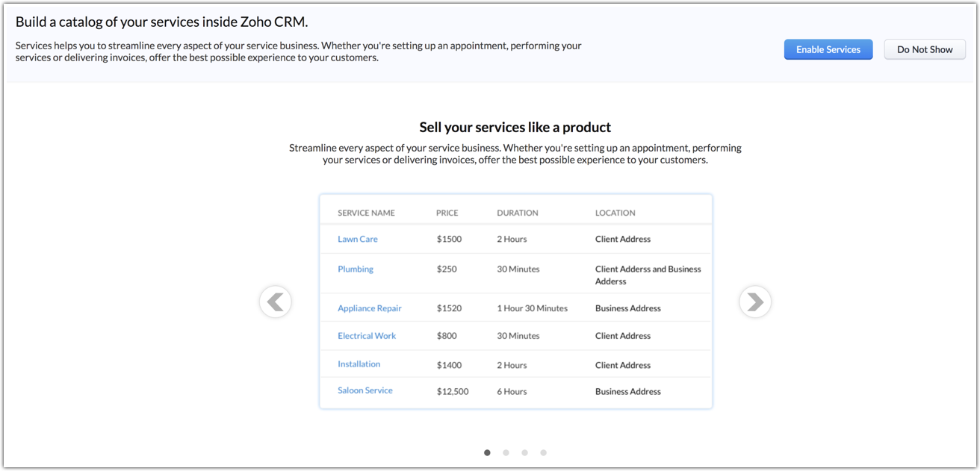Open the Electrical Work service link
This screenshot has height=471, width=980.
pos(367,336)
